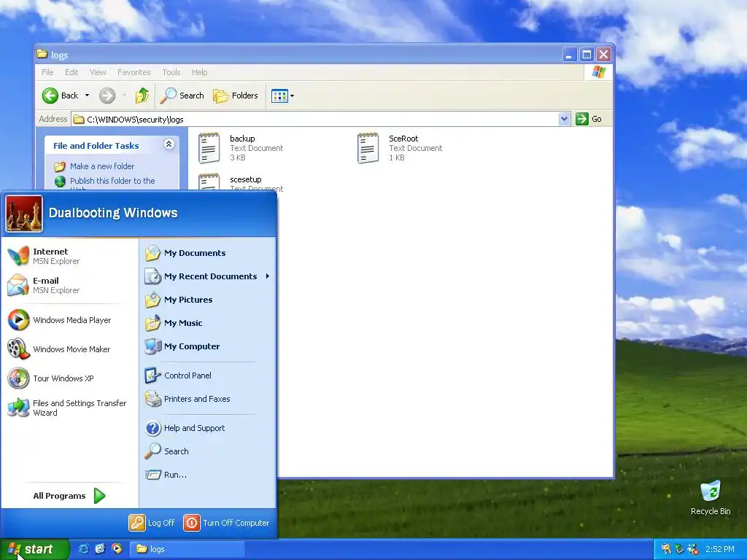Collapse the File and Folder Tasks panel
Viewport: 747px width, 560px height.
169,144
